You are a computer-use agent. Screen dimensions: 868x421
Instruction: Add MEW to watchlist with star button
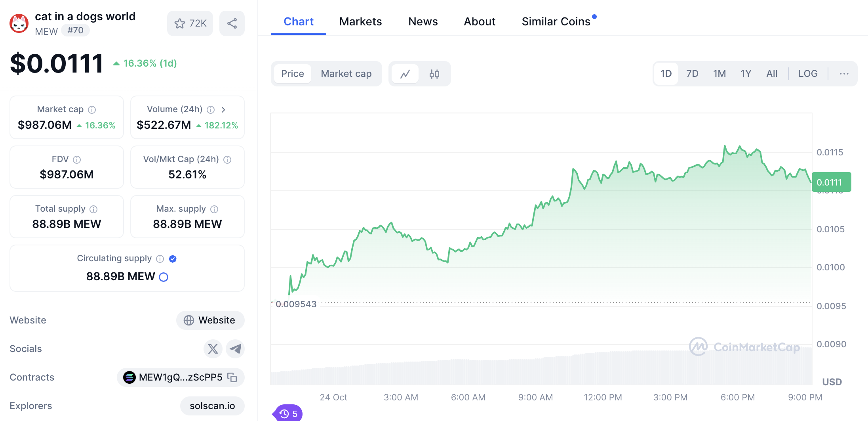[x=190, y=23]
